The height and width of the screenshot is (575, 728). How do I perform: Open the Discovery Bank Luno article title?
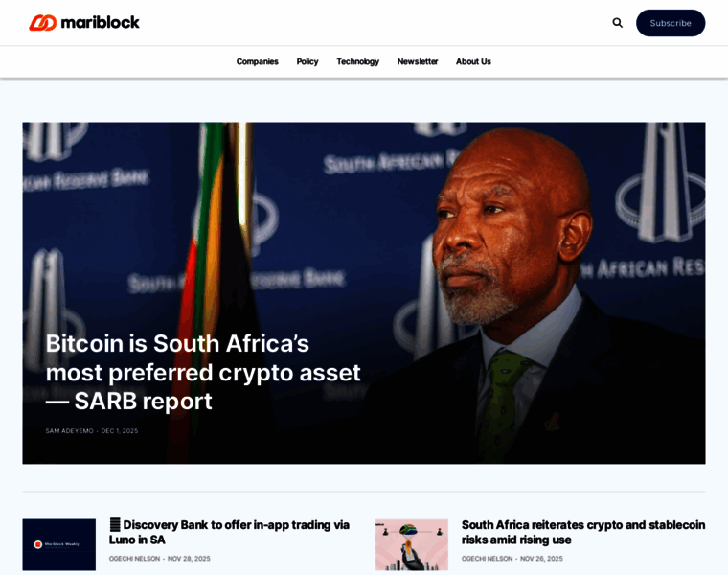tap(229, 532)
